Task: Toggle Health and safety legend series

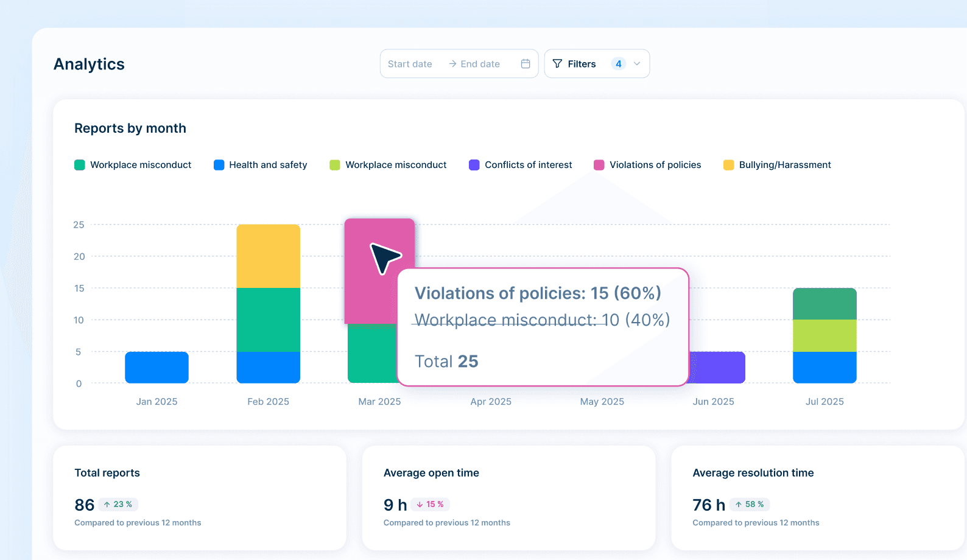Action: (261, 165)
